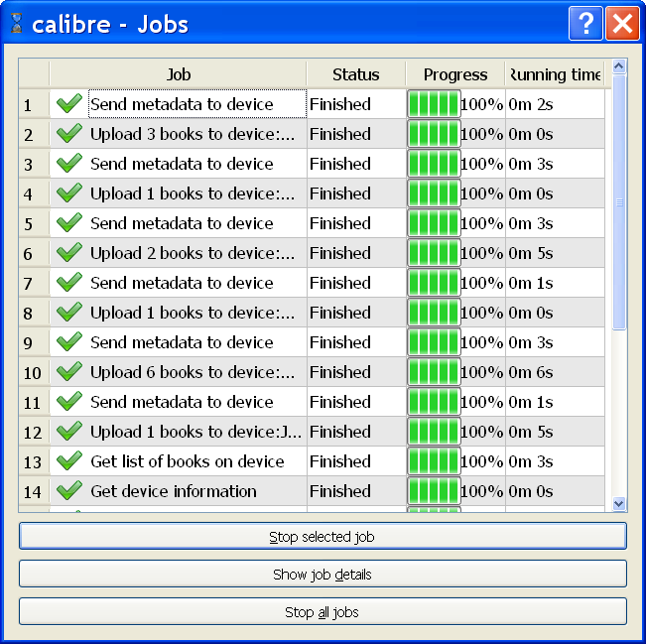Click the checkmark icon in row 12
The height and width of the screenshot is (644, 646).
[69, 431]
